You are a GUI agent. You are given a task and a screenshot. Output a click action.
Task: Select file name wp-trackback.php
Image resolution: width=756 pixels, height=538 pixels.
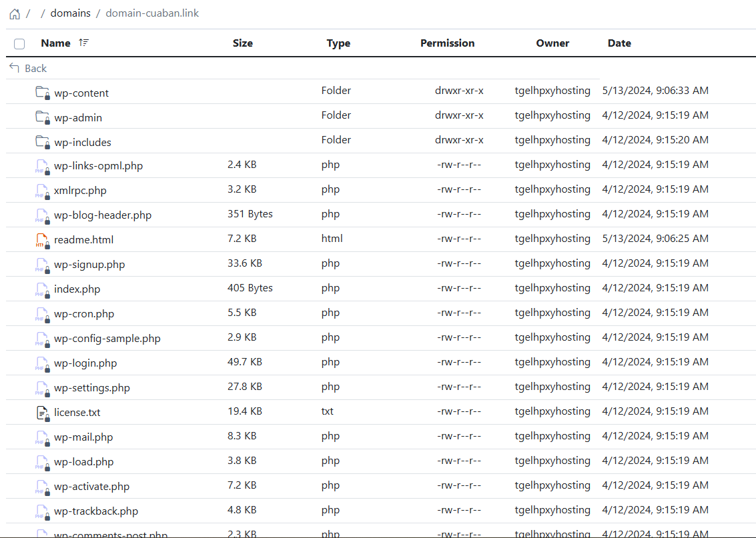(x=96, y=511)
